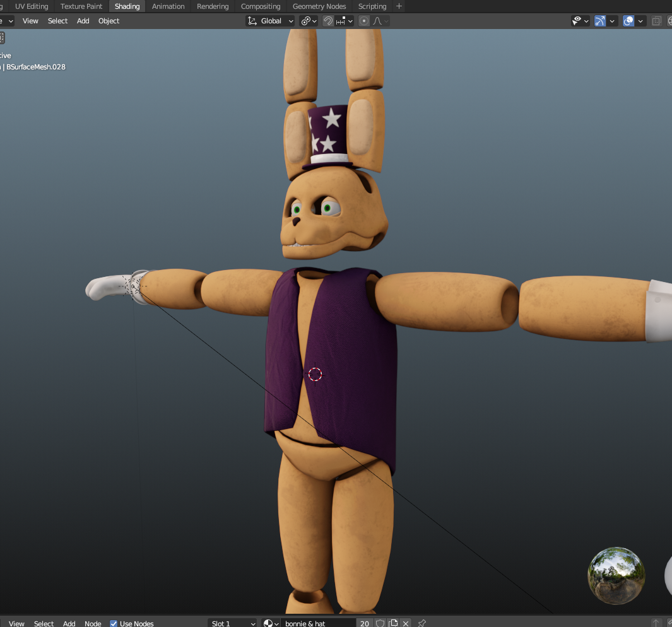Image resolution: width=672 pixels, height=627 pixels.
Task: Click the material user count 20
Action: [x=365, y=623]
